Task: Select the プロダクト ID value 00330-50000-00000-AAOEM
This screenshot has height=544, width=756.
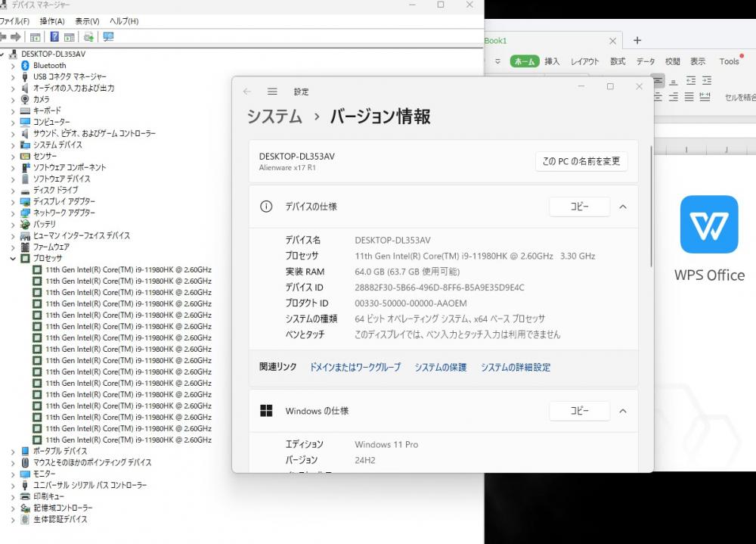Action: (411, 303)
